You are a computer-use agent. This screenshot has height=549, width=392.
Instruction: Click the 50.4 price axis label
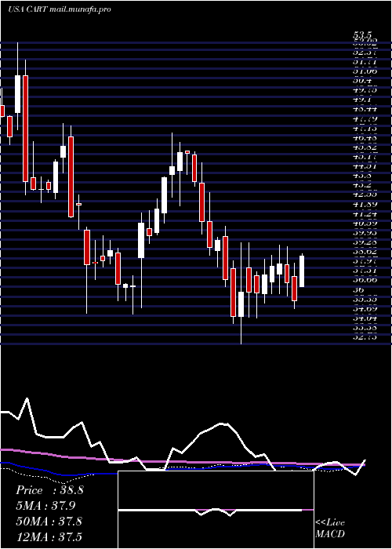[362, 81]
